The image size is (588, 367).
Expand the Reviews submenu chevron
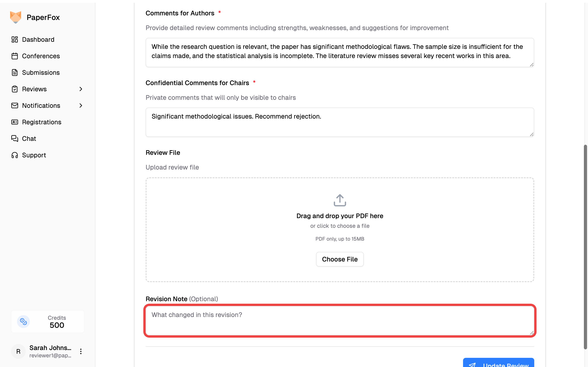tap(81, 89)
